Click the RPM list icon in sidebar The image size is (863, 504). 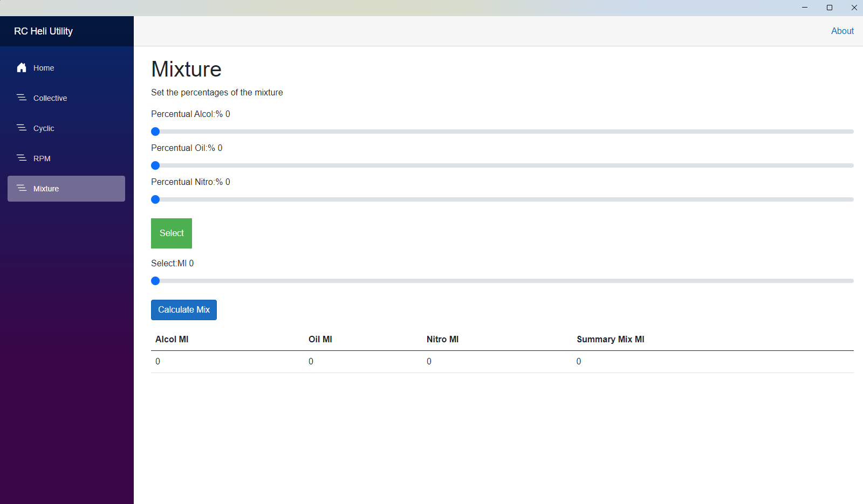click(22, 158)
